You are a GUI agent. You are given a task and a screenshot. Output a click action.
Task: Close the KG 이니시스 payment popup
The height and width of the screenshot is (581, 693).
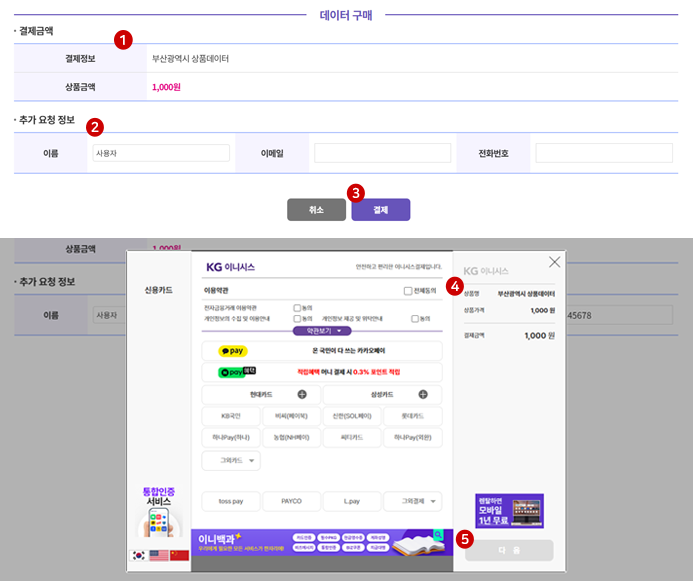(554, 262)
